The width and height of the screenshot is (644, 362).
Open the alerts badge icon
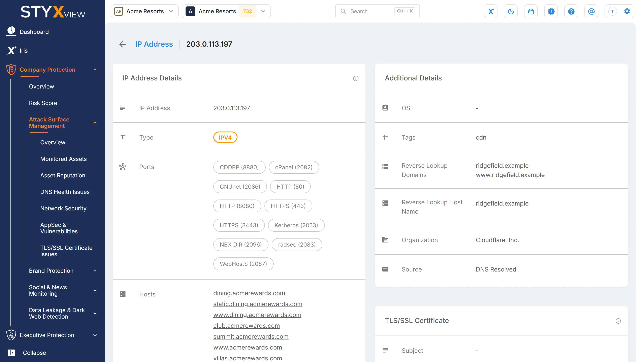click(551, 11)
